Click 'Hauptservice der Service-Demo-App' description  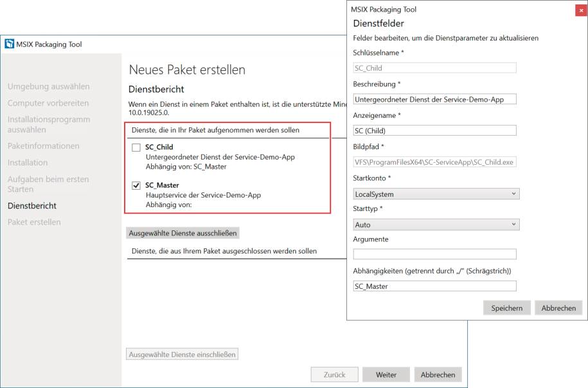tap(203, 195)
